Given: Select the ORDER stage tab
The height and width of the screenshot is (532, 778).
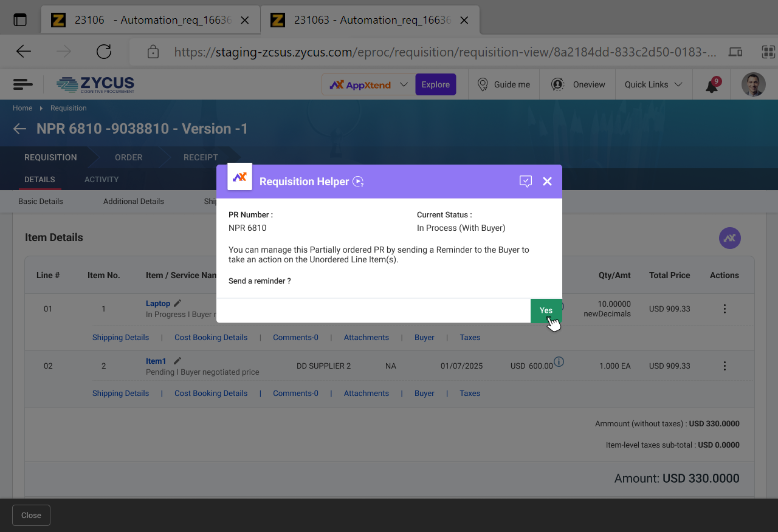Looking at the screenshot, I should pos(129,157).
